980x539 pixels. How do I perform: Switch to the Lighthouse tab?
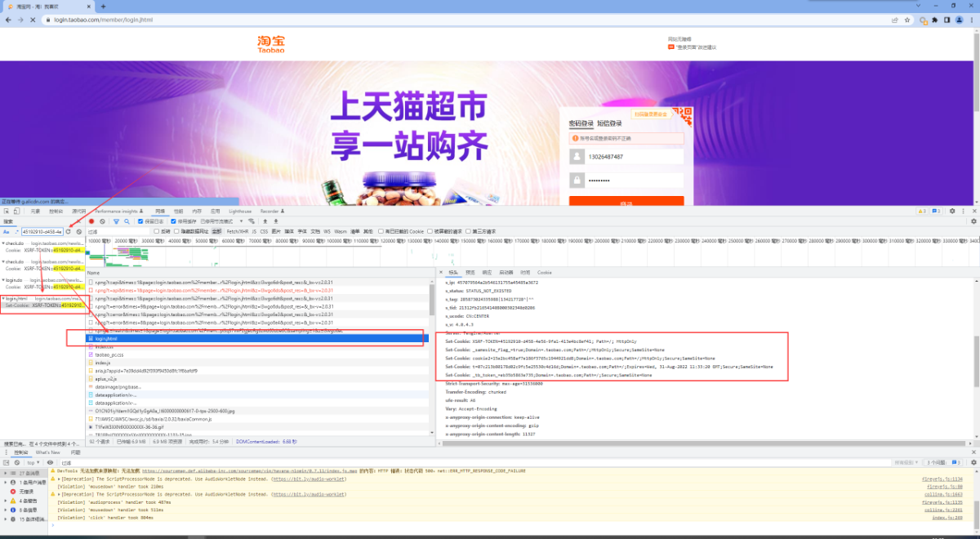coord(240,211)
